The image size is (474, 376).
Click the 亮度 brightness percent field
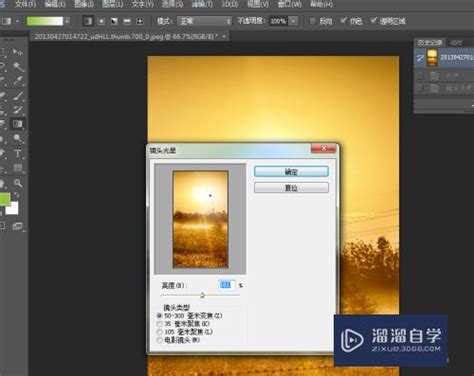[226, 285]
